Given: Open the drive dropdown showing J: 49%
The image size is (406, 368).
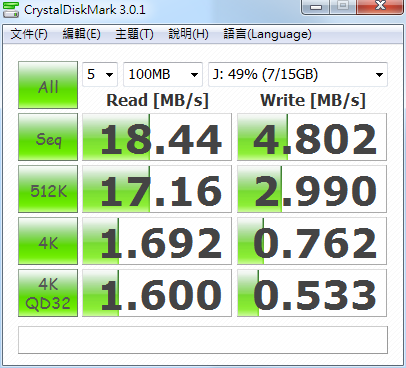Looking at the screenshot, I should [x=298, y=74].
